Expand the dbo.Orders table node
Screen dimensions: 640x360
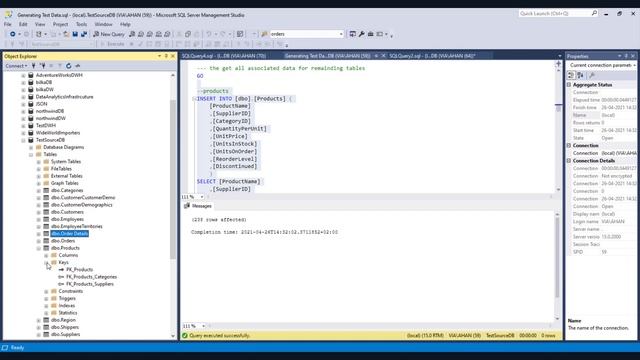(39, 241)
